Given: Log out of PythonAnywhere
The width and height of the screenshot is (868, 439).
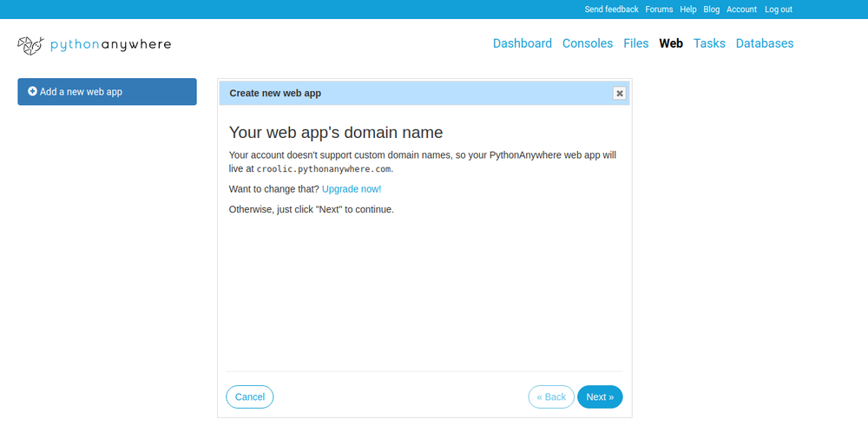Looking at the screenshot, I should pyautogui.click(x=779, y=10).
